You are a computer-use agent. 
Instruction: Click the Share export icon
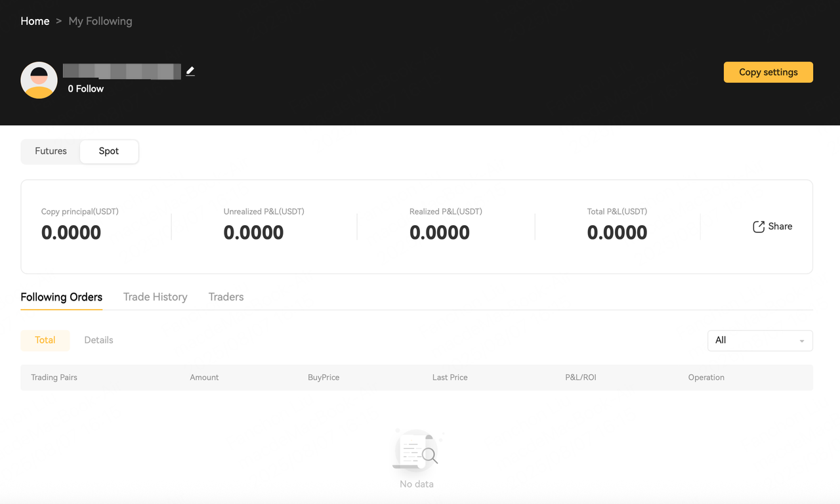click(x=759, y=226)
